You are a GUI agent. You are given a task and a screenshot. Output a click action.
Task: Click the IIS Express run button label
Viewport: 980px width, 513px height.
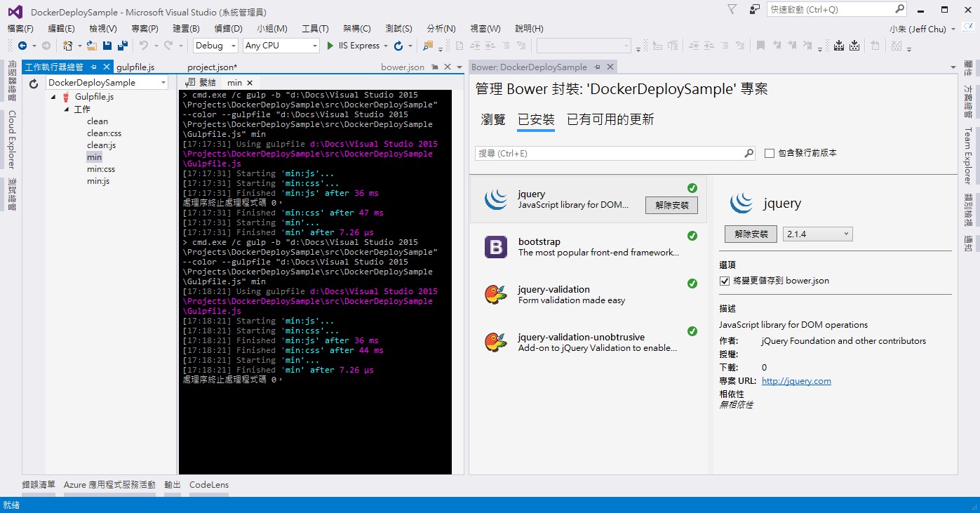[x=358, y=46]
